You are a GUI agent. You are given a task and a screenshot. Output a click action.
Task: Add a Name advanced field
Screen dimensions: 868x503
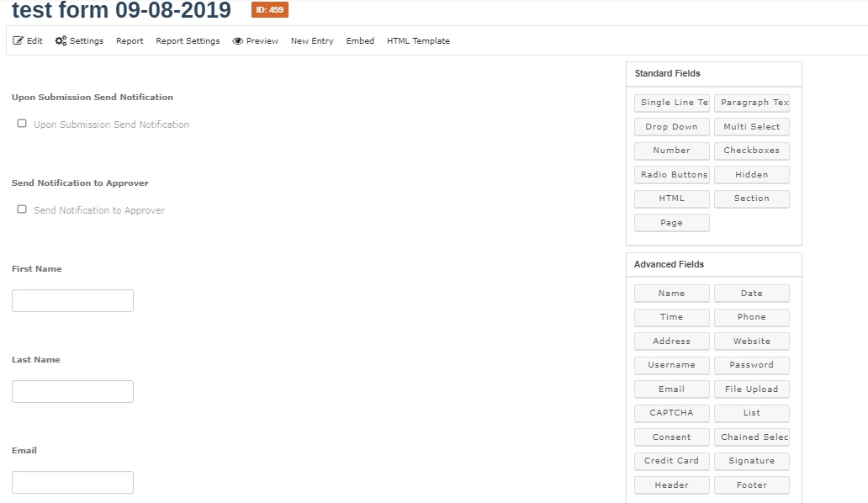click(x=671, y=294)
